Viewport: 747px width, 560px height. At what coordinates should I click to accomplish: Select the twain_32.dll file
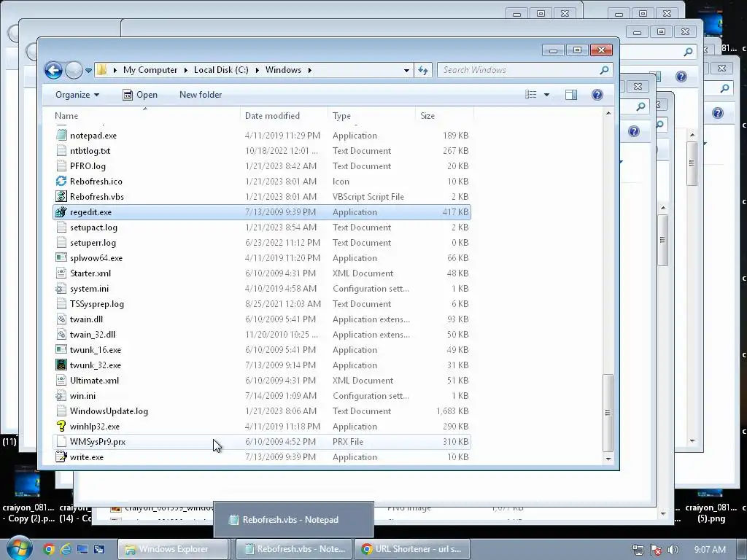(x=262, y=334)
